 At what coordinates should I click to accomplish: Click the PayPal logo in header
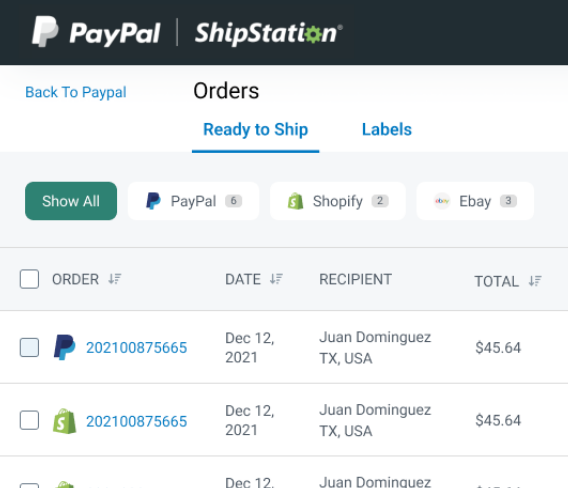(x=96, y=32)
